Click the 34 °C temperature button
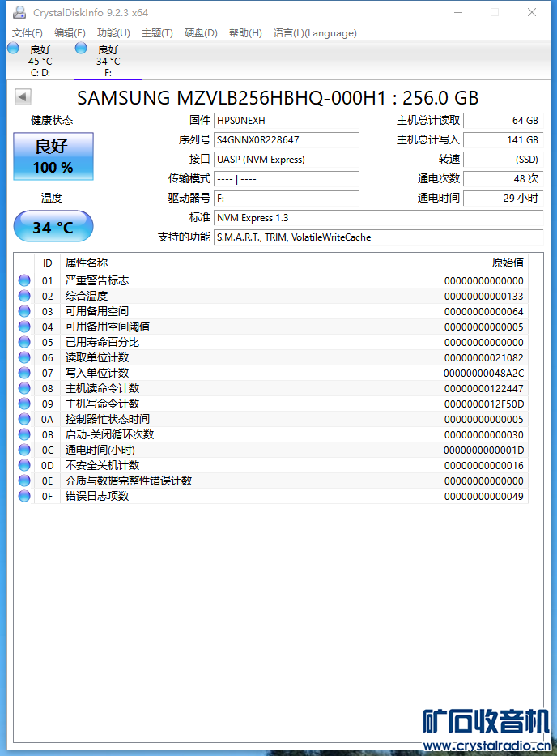The image size is (557, 756). pos(53,226)
